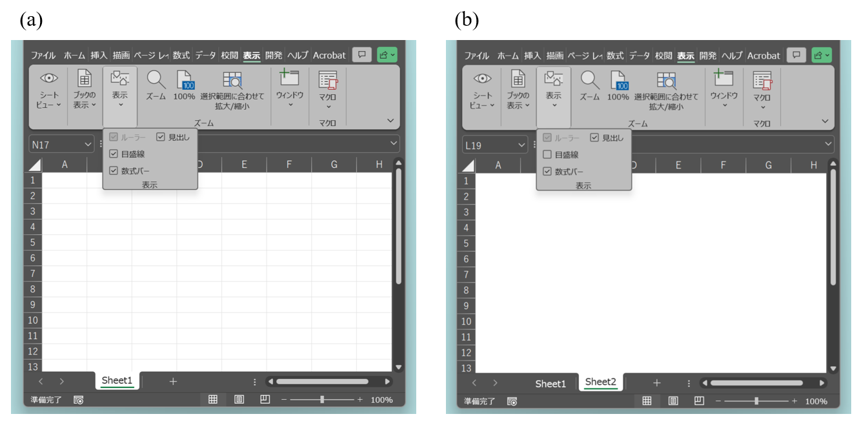Click 選択範囲に合わせて拡大/縮小 in window (a)
The height and width of the screenshot is (423, 868).
pyautogui.click(x=232, y=90)
